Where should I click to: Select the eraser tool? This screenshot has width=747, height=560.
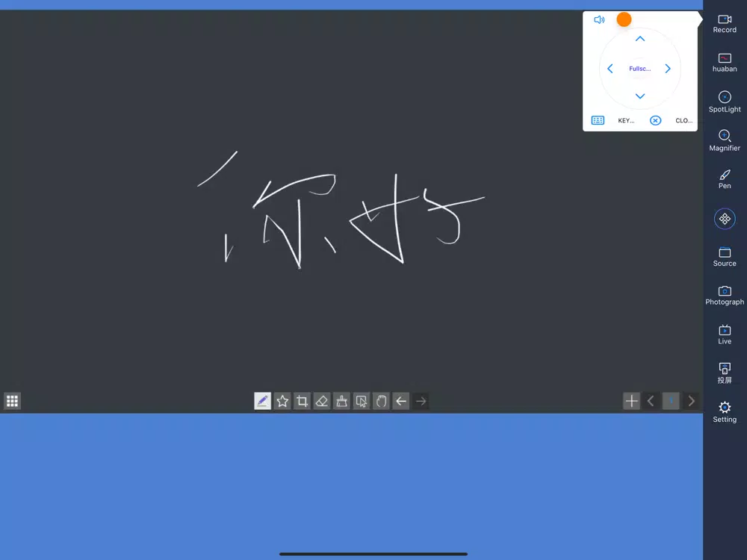(322, 401)
